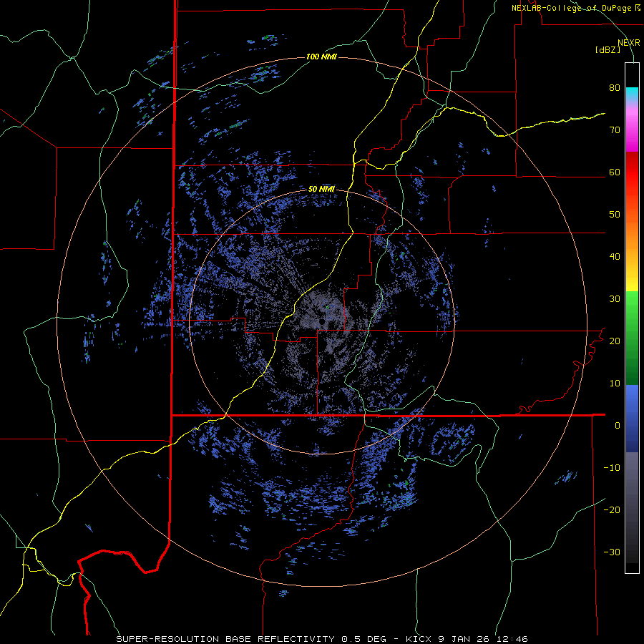
Task: Click the green segment of the color bar
Action: click(632, 338)
